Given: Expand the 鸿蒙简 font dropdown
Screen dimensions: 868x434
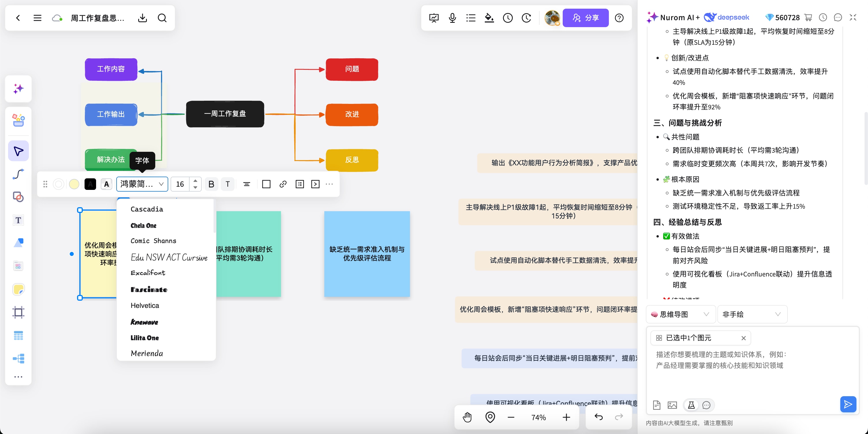Looking at the screenshot, I should 142,184.
